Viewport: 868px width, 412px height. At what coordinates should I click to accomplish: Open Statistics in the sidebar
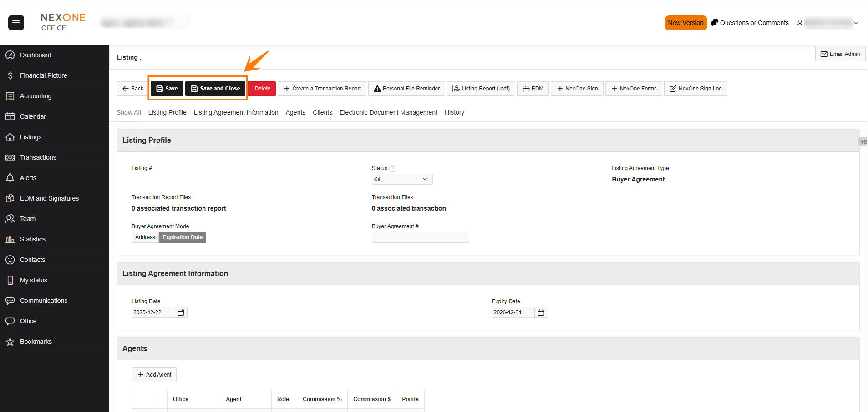point(32,239)
